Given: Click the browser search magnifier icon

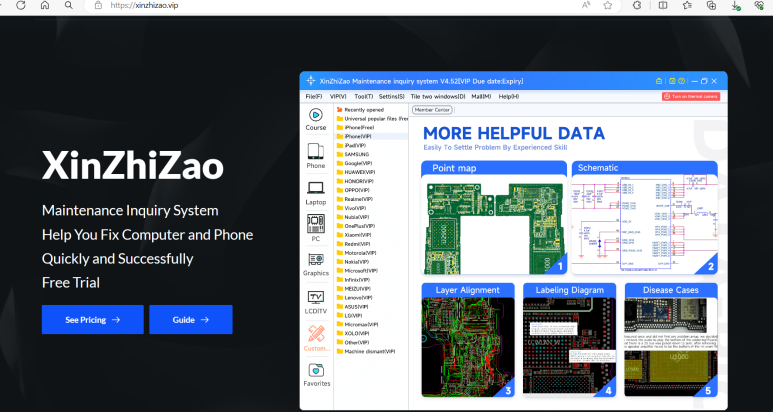Looking at the screenshot, I should point(69,5).
